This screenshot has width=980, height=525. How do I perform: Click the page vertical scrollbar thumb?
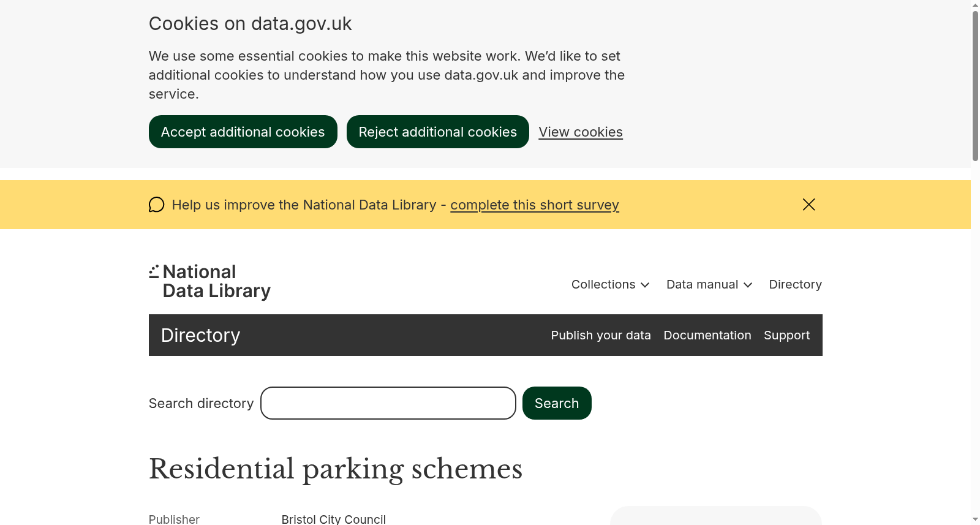pos(975,86)
